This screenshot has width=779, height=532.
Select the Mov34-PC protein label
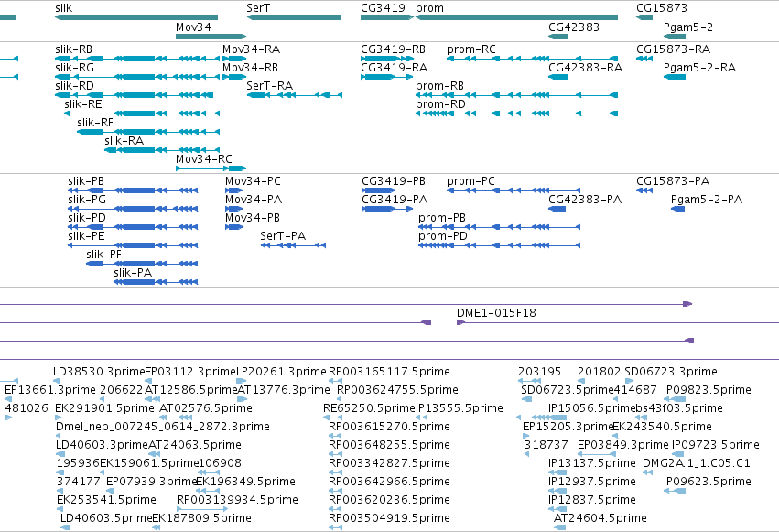pyautogui.click(x=253, y=181)
